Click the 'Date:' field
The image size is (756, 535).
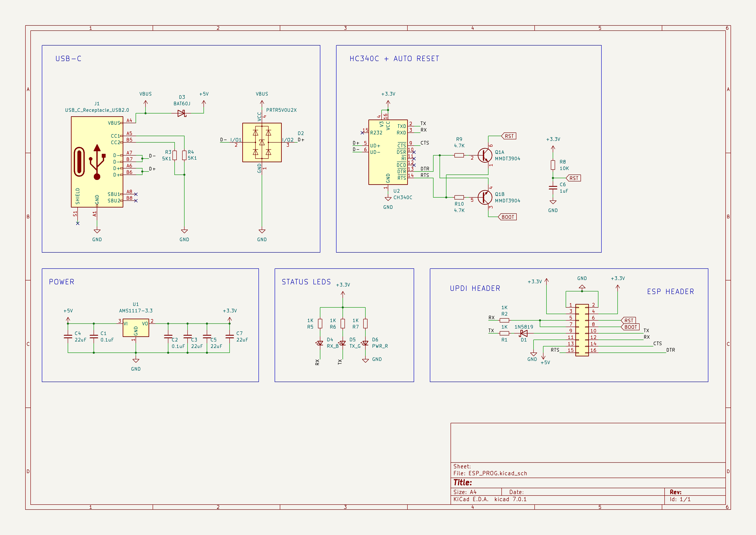coord(516,492)
